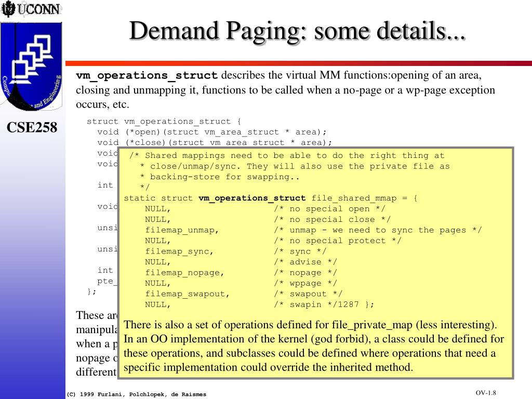532x399 pixels.
Task: Click the 1999 copyright footer text
Action: 137,394
